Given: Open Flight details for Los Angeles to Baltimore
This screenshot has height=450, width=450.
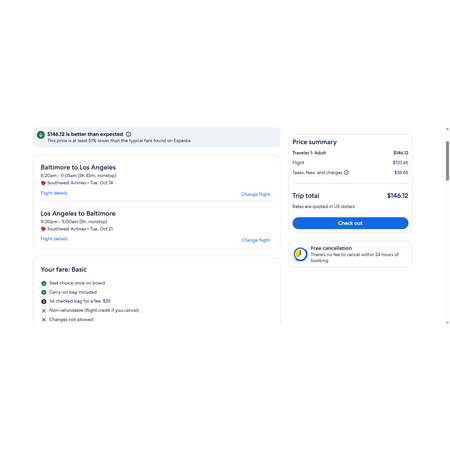Looking at the screenshot, I should [54, 239].
